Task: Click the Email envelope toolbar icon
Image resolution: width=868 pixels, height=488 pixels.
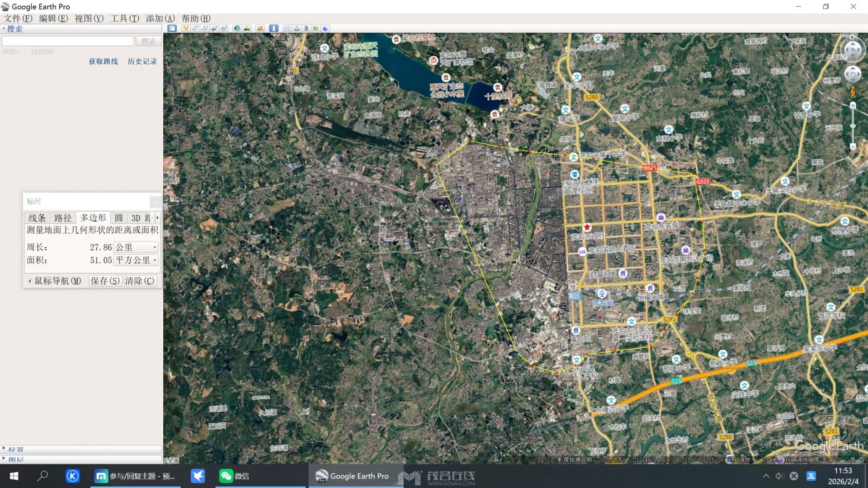Action: (x=287, y=28)
